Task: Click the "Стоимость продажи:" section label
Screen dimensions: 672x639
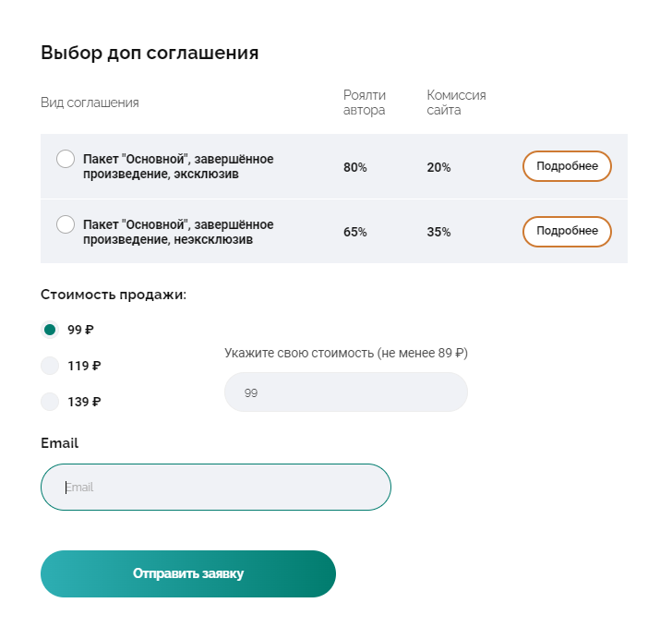Action: click(114, 295)
